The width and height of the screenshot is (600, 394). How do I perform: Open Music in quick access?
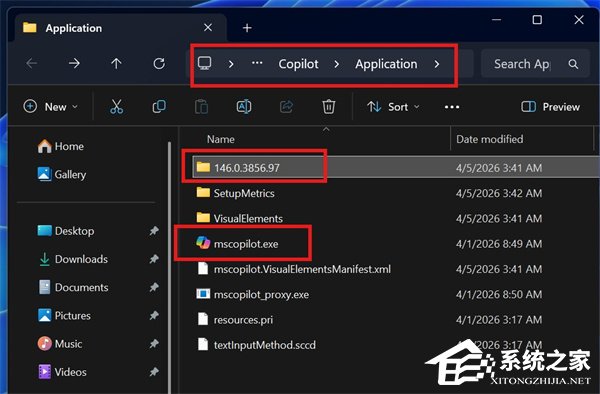pyautogui.click(x=60, y=344)
